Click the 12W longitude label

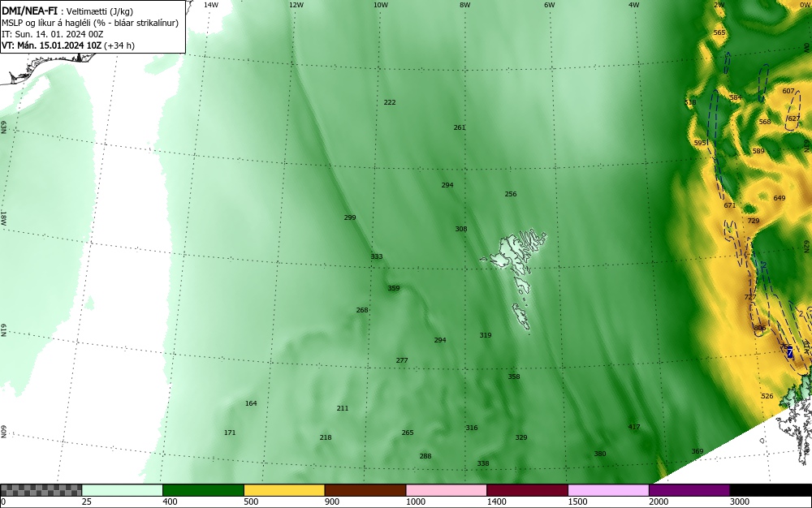coord(296,5)
